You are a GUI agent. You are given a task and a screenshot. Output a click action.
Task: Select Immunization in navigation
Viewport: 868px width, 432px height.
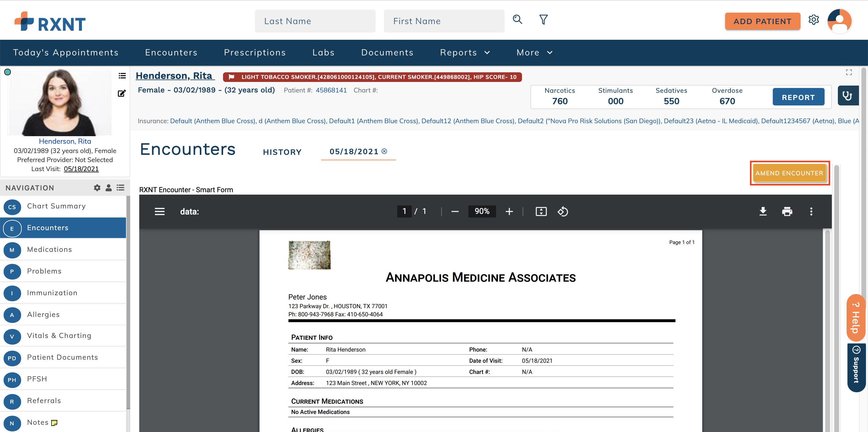click(x=63, y=293)
